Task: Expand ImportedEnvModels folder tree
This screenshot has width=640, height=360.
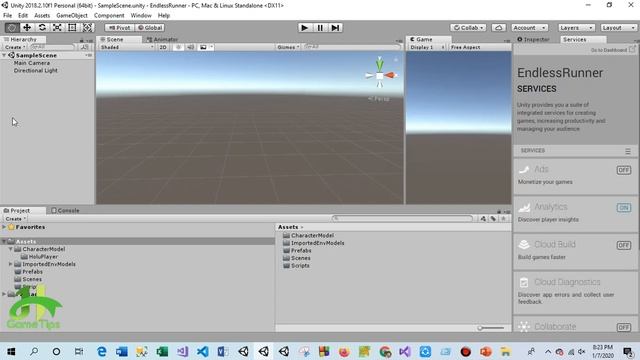Action: (11, 264)
